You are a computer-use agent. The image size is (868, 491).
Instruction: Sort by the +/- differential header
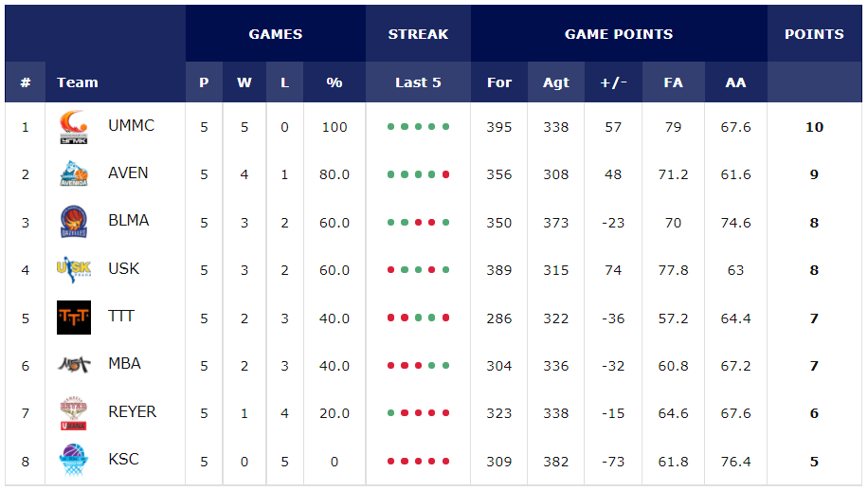tap(613, 82)
